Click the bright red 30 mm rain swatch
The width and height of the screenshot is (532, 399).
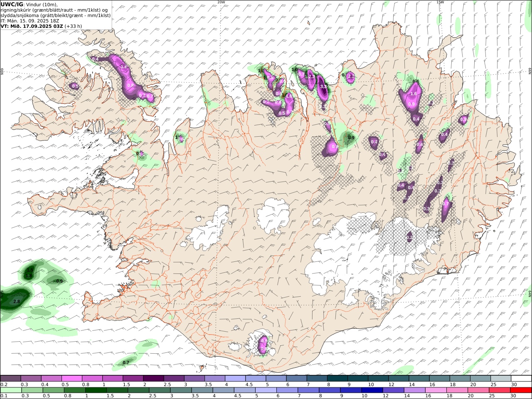(520, 390)
